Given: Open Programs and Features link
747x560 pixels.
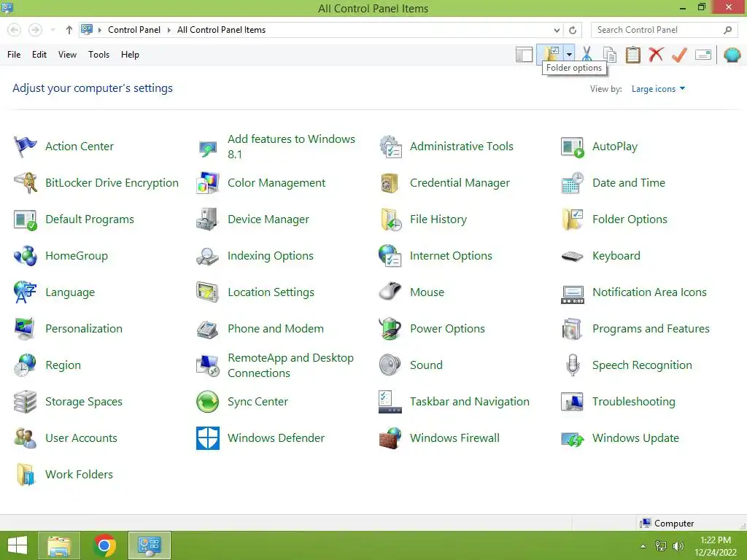Looking at the screenshot, I should (x=651, y=329).
